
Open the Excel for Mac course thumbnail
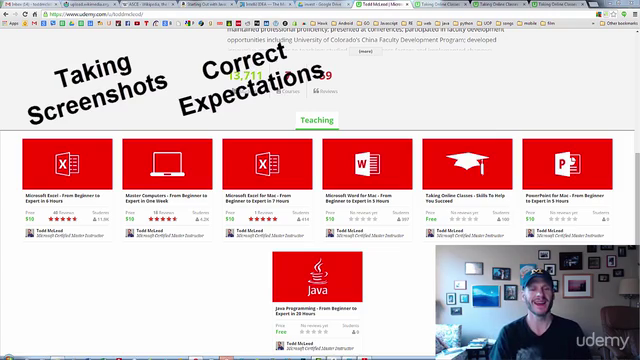267,164
